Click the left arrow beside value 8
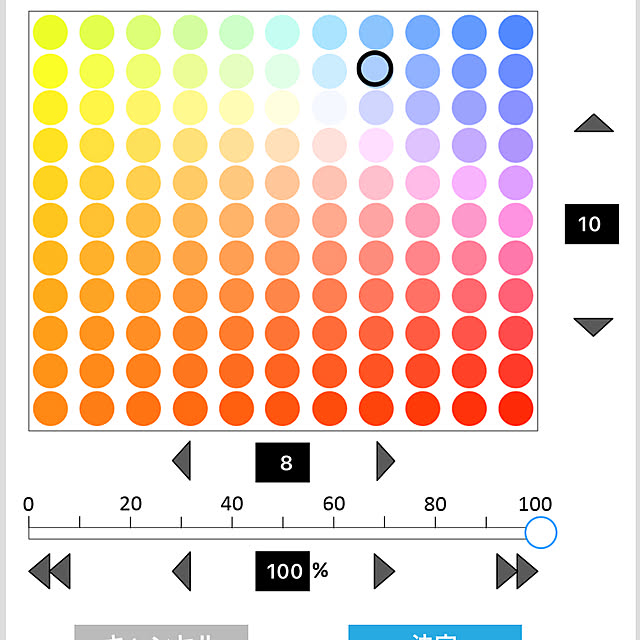 click(x=182, y=461)
